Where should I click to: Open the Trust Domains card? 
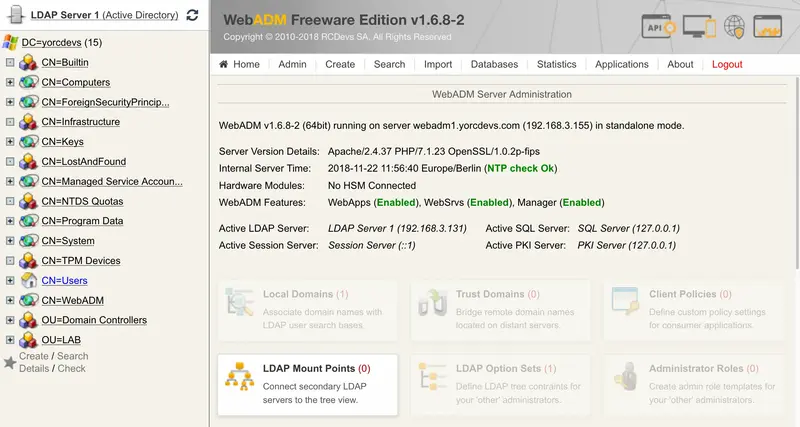501,310
